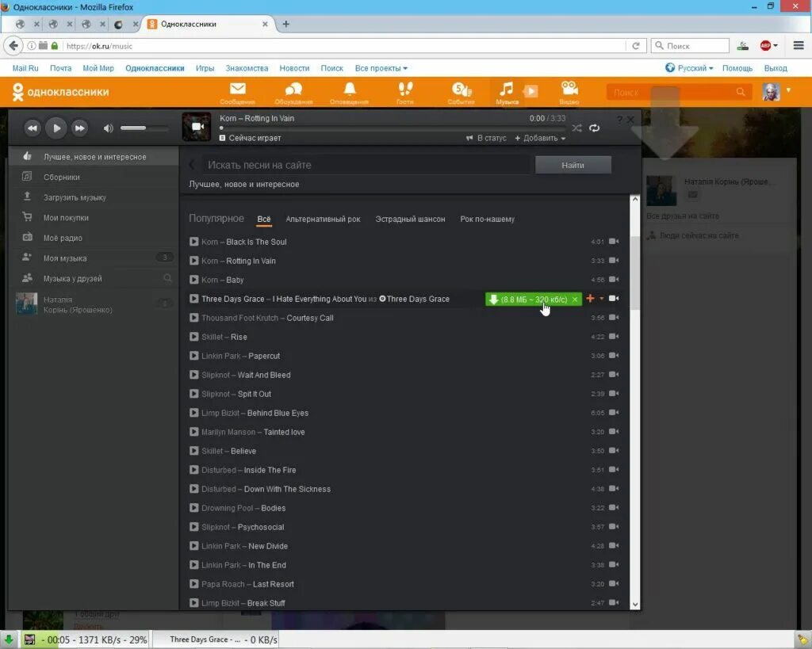Click the Одноклассники logo
Viewport: 812px width, 649px height.
60,92
